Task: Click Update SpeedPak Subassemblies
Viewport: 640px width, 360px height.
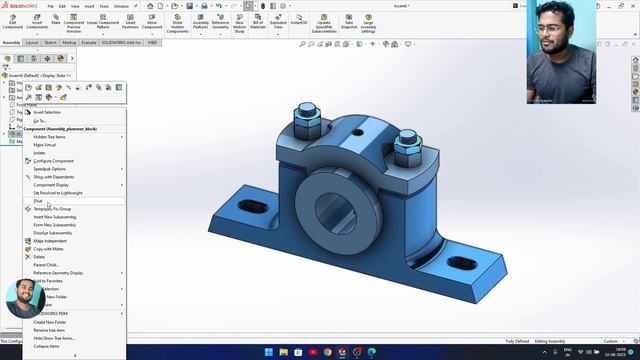Action: point(324,24)
